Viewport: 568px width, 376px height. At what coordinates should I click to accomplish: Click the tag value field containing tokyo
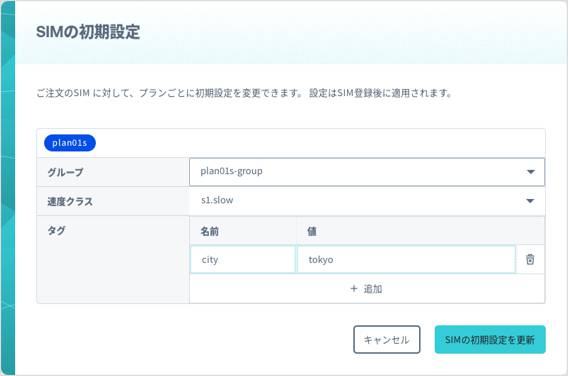(x=406, y=259)
